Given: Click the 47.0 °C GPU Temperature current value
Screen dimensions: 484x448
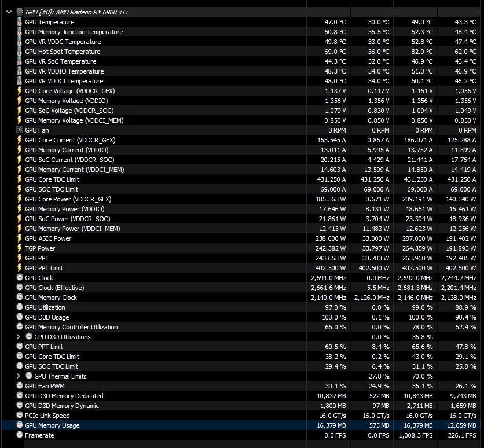Looking at the screenshot, I should (x=335, y=22).
